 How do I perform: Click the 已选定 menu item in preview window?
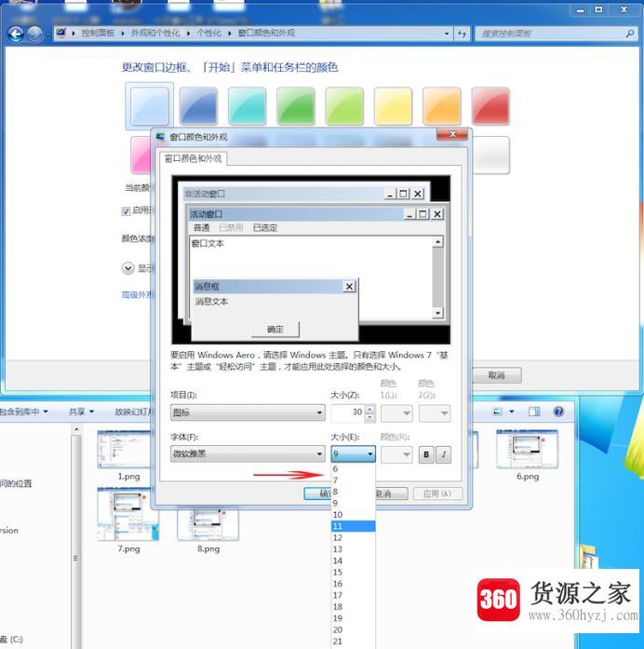(x=265, y=227)
